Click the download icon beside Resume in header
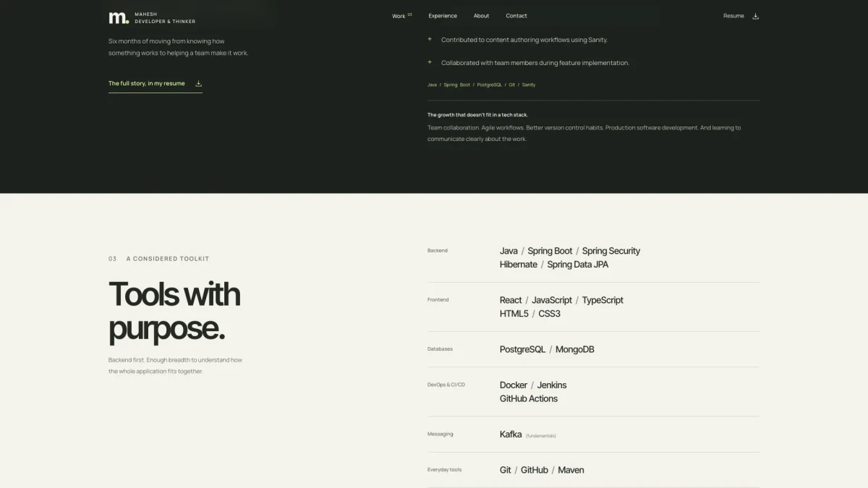This screenshot has width=868, height=488. tap(756, 16)
